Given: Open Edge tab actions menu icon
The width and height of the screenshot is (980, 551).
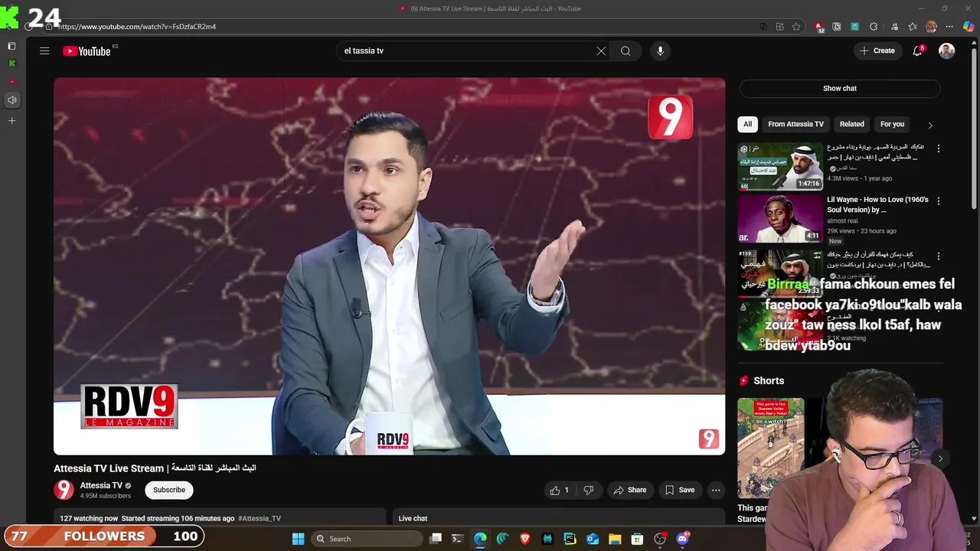Looking at the screenshot, I should click(x=11, y=46).
